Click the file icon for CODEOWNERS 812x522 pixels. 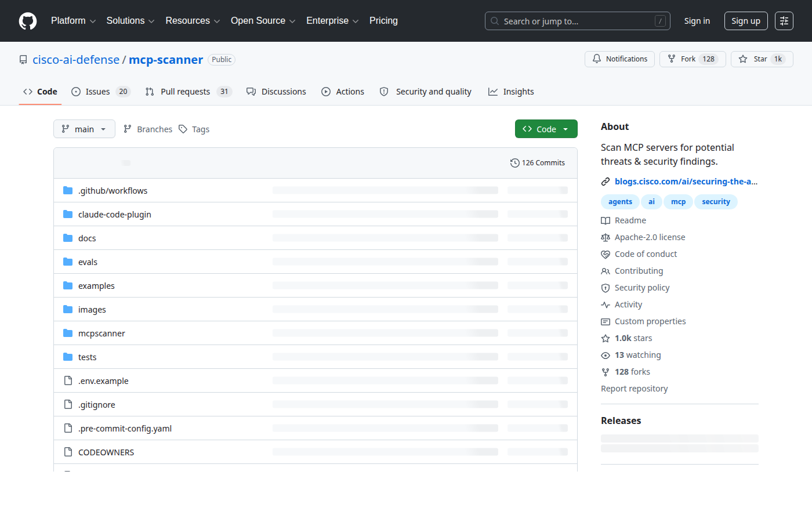click(68, 452)
